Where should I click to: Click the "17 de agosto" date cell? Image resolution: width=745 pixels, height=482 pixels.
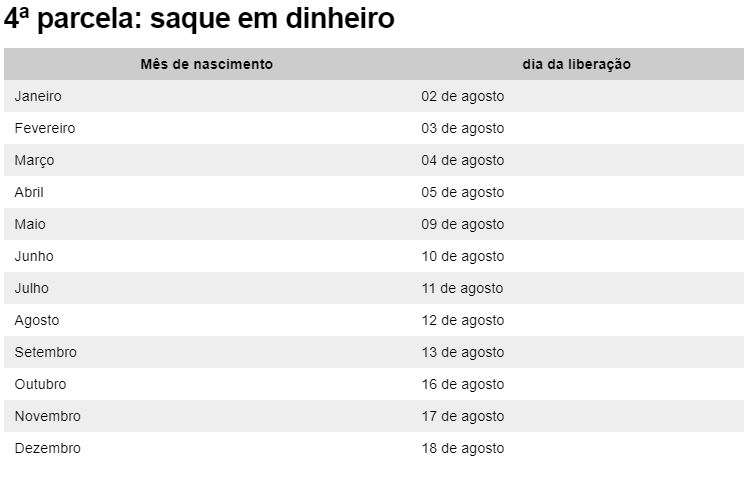(x=462, y=416)
